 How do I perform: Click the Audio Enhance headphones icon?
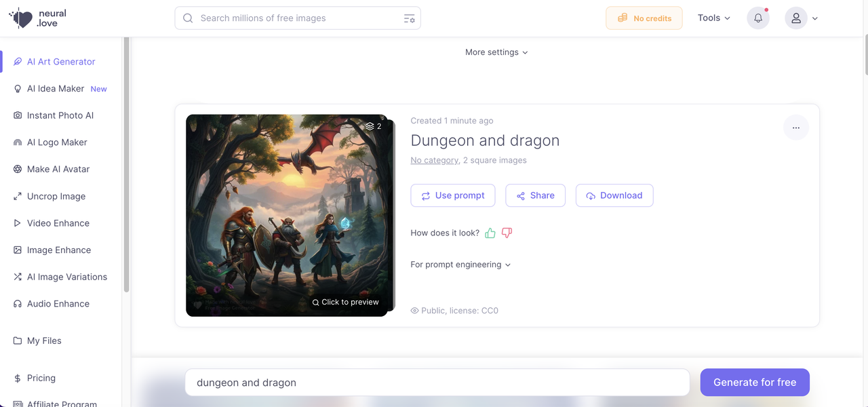pos(18,304)
